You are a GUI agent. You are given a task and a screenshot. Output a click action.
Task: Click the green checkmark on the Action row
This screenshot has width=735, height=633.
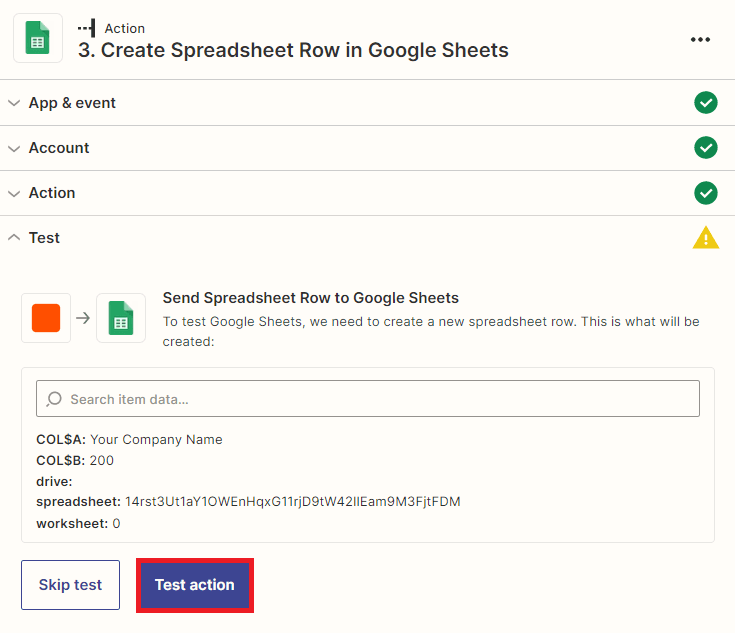706,193
